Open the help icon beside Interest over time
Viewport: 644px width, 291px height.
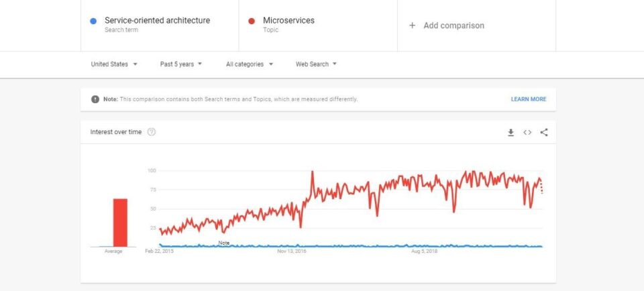coord(152,131)
